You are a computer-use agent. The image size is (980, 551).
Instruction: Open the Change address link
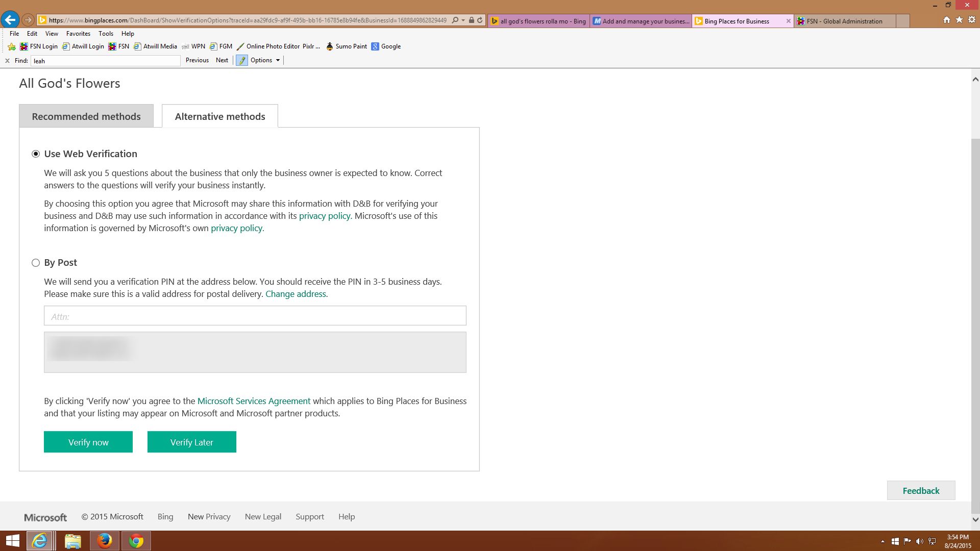coord(296,294)
